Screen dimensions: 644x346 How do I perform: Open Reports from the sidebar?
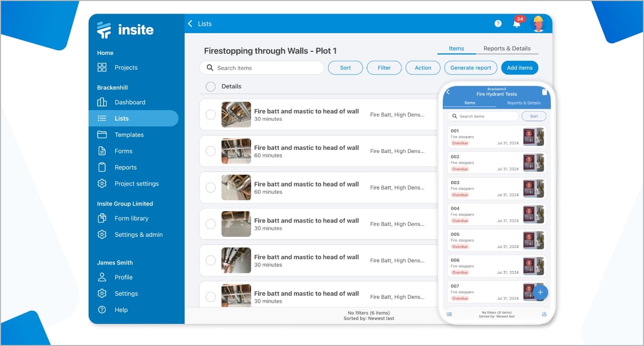117,167
